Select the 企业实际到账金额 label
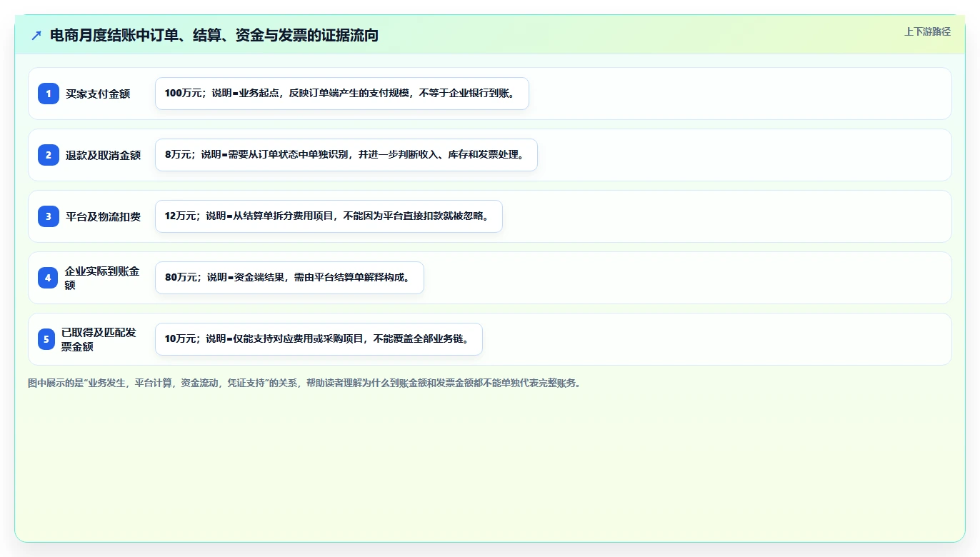The image size is (980, 557). point(102,278)
